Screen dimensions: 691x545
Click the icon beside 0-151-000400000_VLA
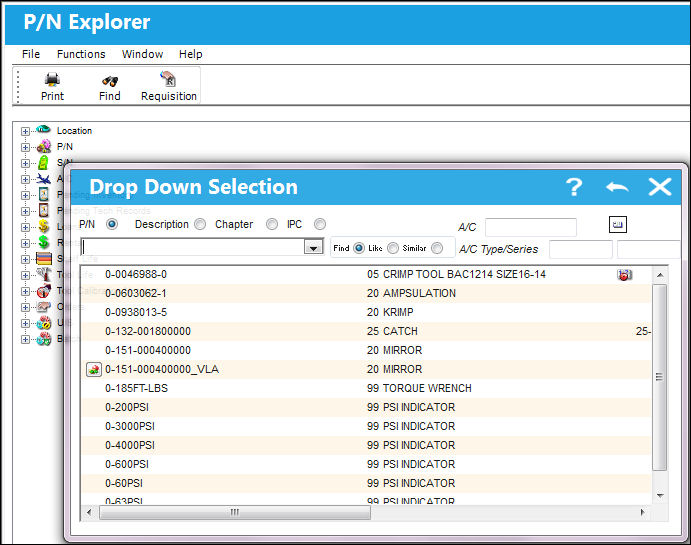click(93, 369)
